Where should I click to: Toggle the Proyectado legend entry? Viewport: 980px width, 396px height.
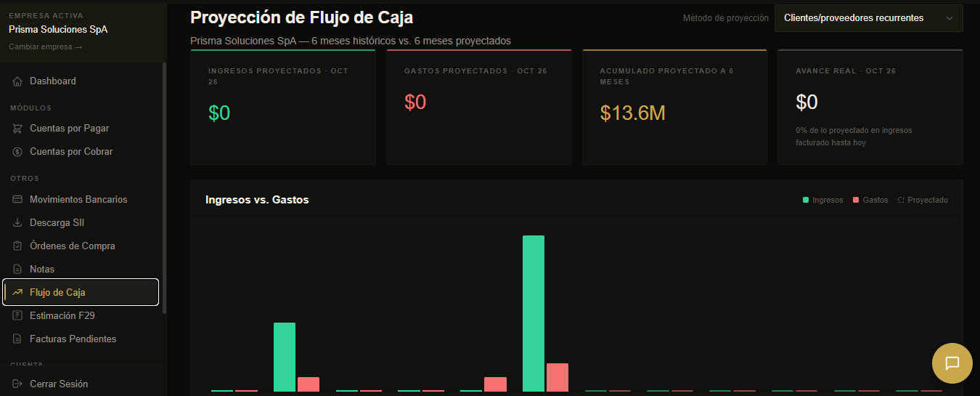[x=923, y=200]
